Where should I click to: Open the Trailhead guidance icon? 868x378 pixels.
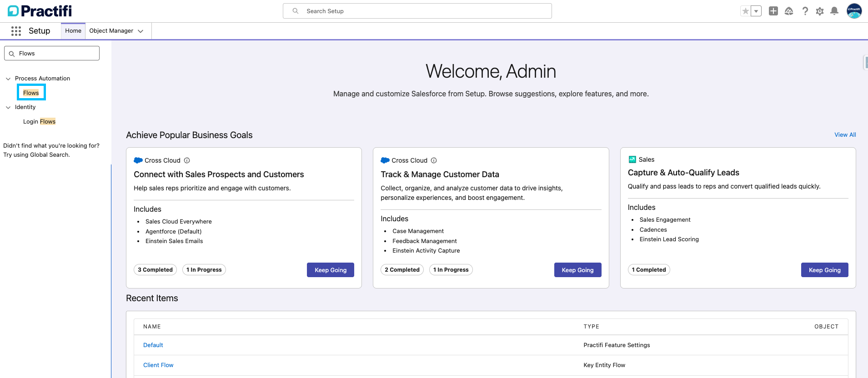point(789,11)
